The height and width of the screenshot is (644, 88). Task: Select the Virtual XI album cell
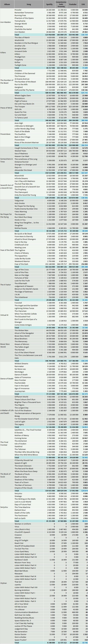7,315
